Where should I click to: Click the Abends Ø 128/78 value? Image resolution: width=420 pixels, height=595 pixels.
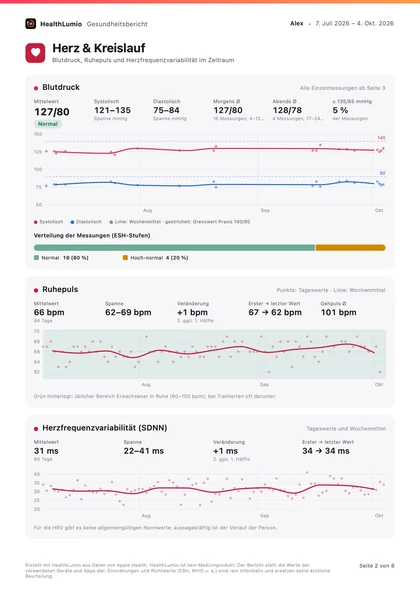[287, 110]
